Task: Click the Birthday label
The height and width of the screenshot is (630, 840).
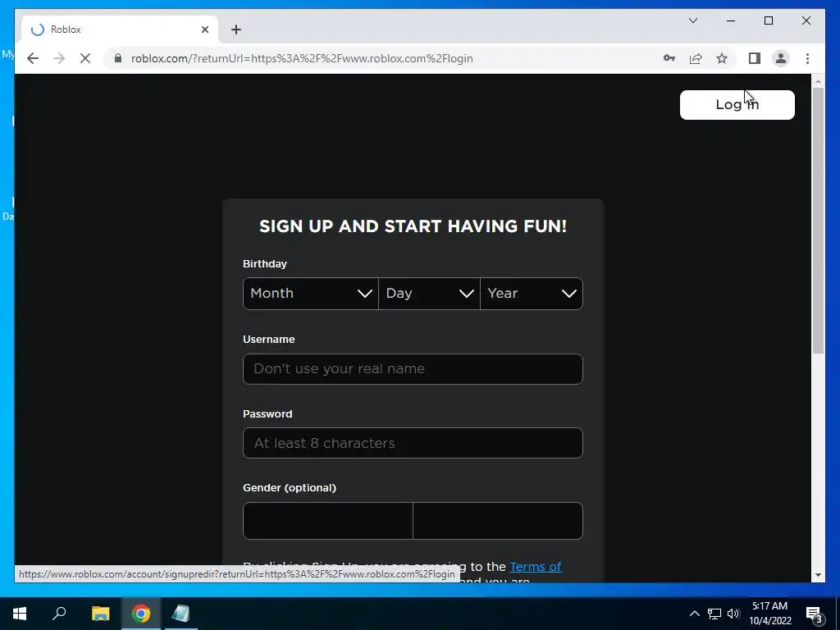Action: pyautogui.click(x=265, y=263)
